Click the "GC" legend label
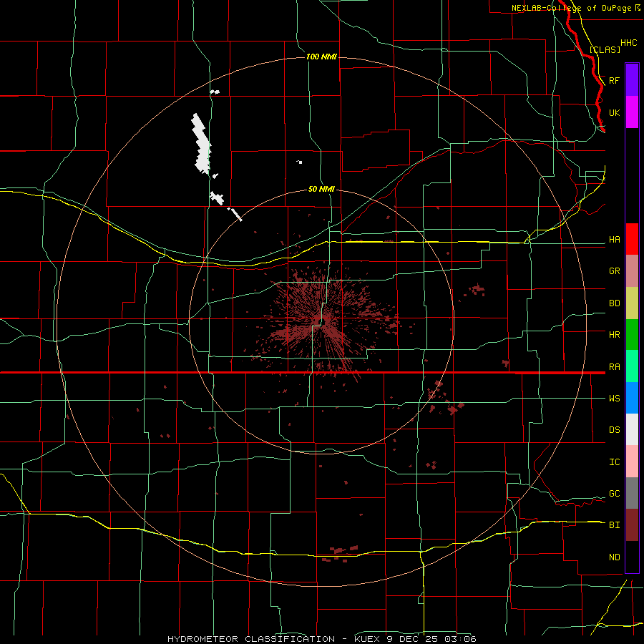Screen dimensions: 644x644 614,494
